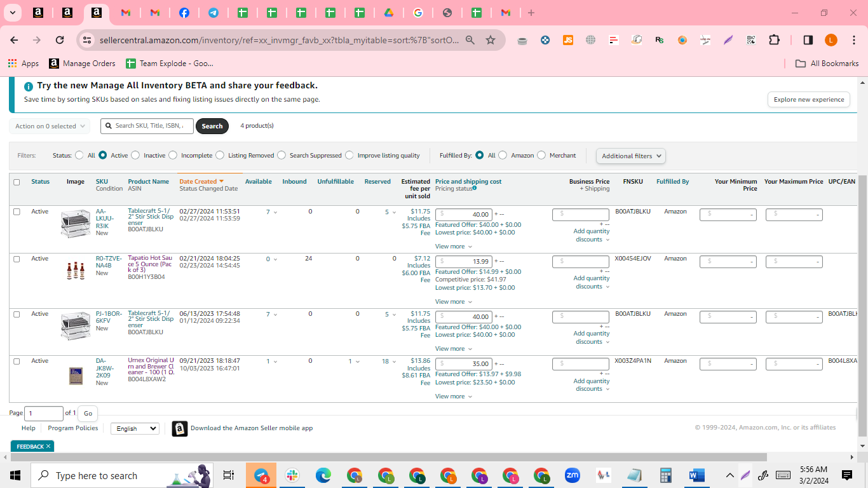This screenshot has height=488, width=868.
Task: Open the browser zoom magnifier icon
Action: tap(470, 40)
